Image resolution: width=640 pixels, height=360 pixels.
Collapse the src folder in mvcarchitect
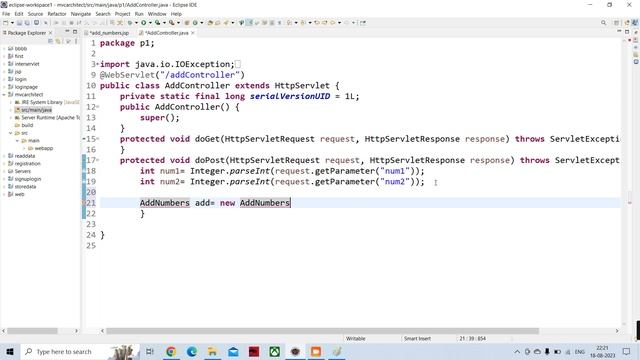tap(11, 133)
